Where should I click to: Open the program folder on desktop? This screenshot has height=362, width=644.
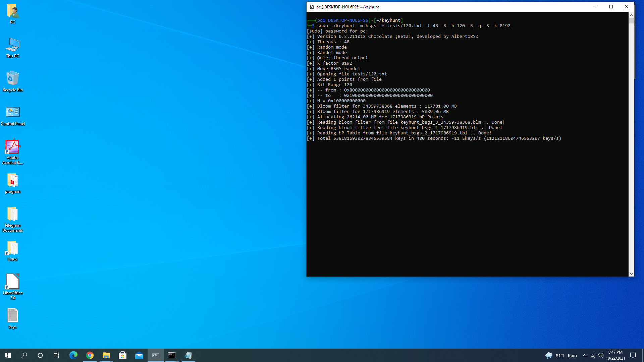click(13, 183)
